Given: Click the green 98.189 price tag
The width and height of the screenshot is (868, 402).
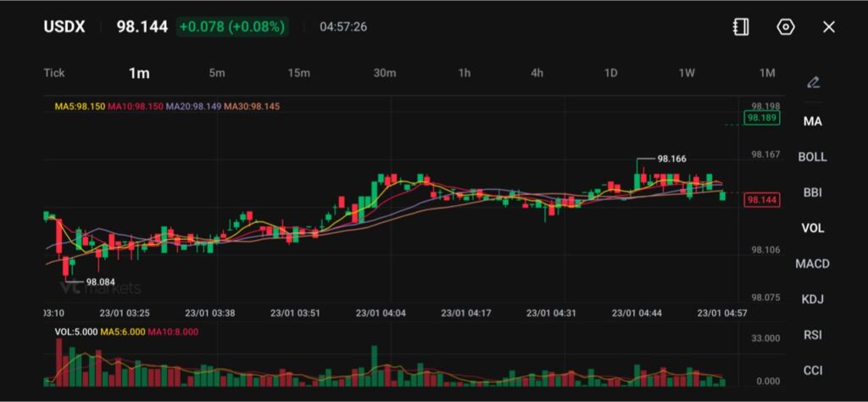Looking at the screenshot, I should click(x=760, y=118).
